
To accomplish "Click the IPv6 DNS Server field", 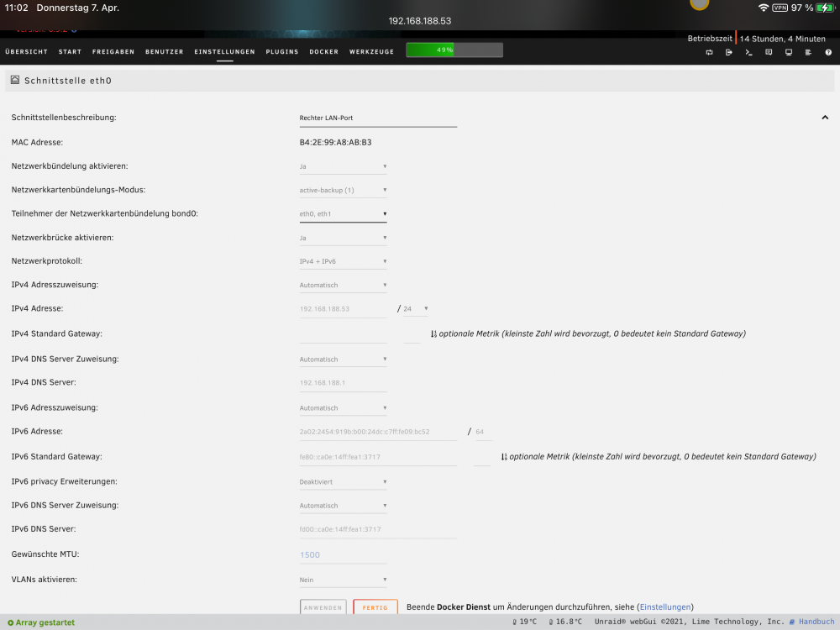I will click(x=378, y=529).
